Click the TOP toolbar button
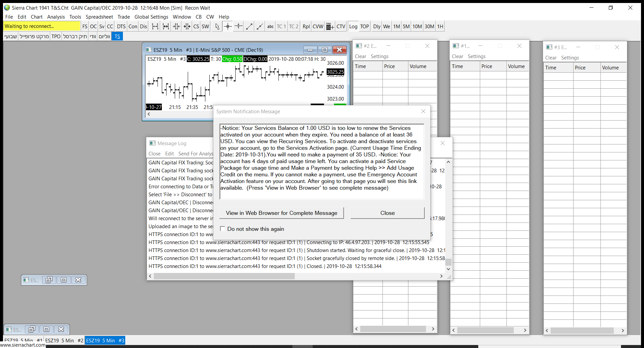The height and width of the screenshot is (348, 644). tap(365, 27)
